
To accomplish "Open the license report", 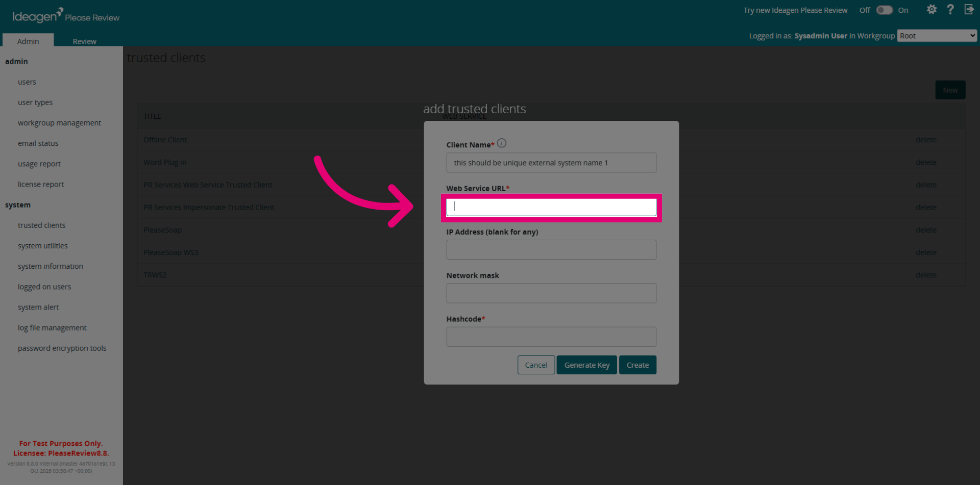I will pyautogui.click(x=41, y=184).
